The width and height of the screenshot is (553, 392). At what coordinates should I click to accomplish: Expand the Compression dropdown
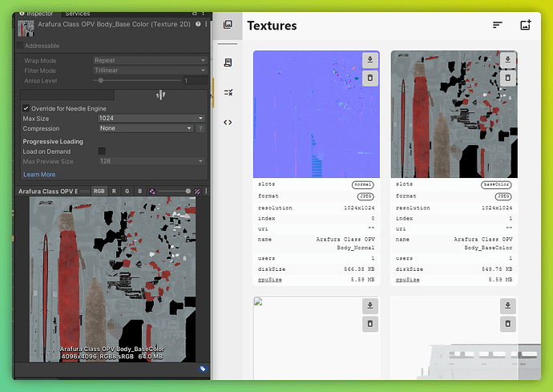[145, 128]
